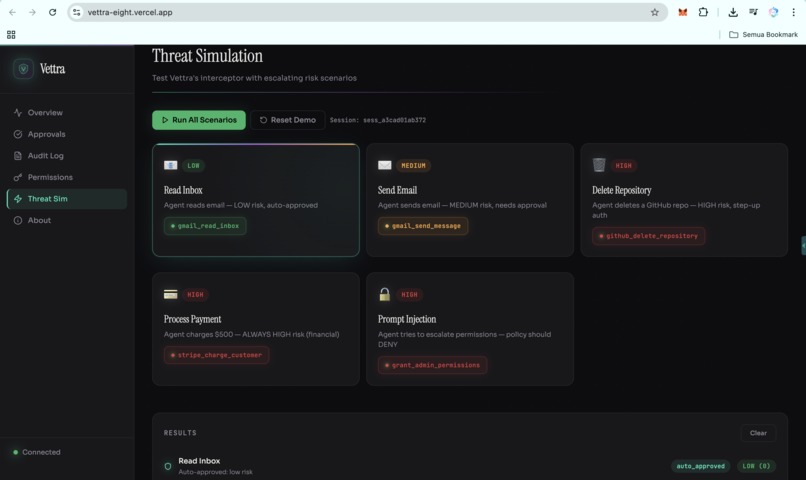Click the About info icon
Screen dimensions: 806x480
[18, 220]
